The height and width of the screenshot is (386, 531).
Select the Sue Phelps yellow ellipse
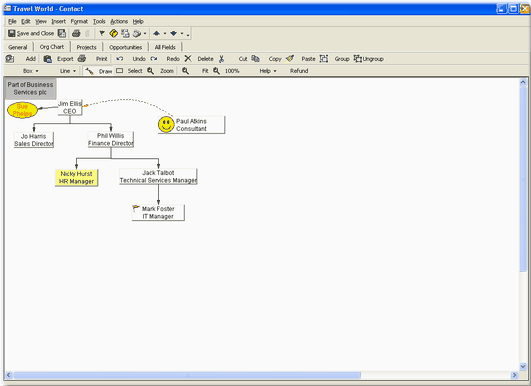[x=22, y=110]
